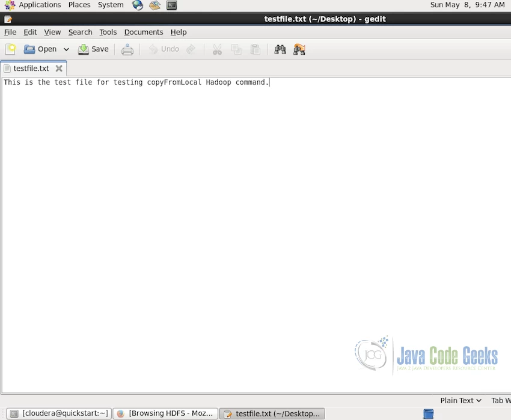511x420 pixels.
Task: Click the blue workspace switcher icon
Action: (x=429, y=414)
